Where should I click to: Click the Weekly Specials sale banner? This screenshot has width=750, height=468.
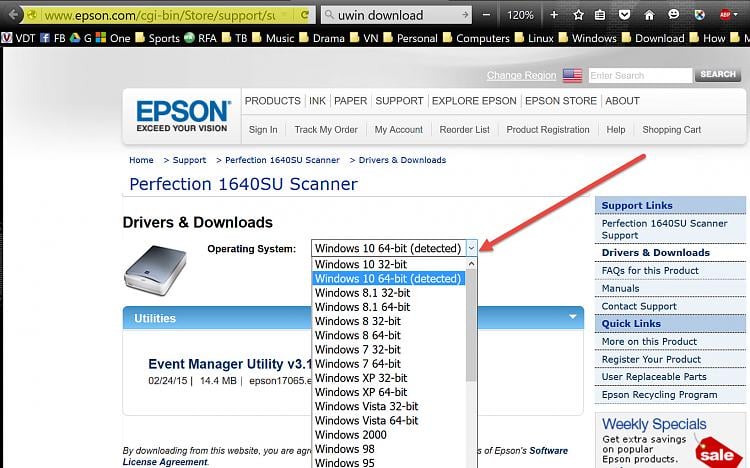coord(670,440)
